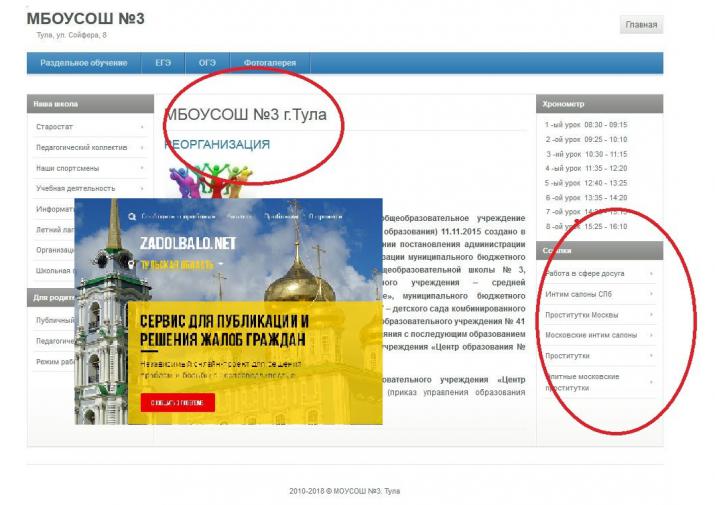Click the red report-a-problem banner button

[176, 402]
